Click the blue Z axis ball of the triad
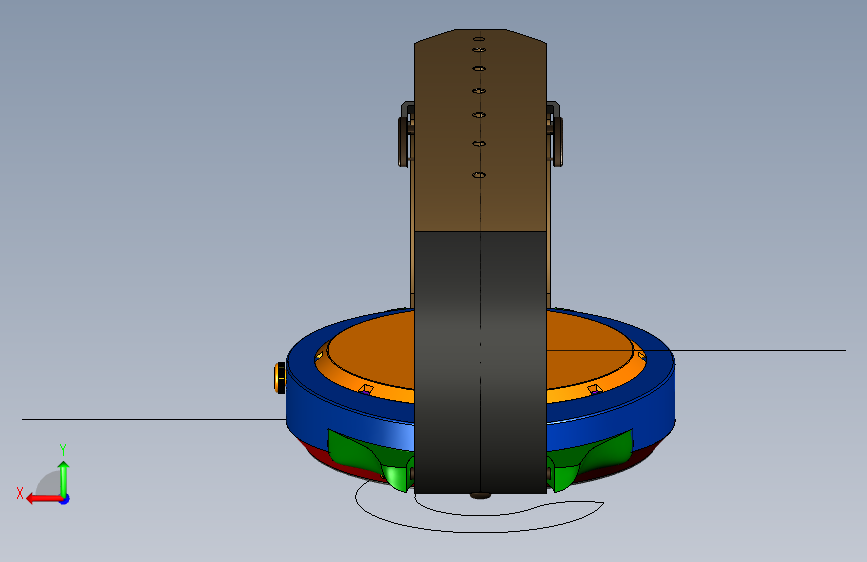The image size is (867, 562). (65, 499)
